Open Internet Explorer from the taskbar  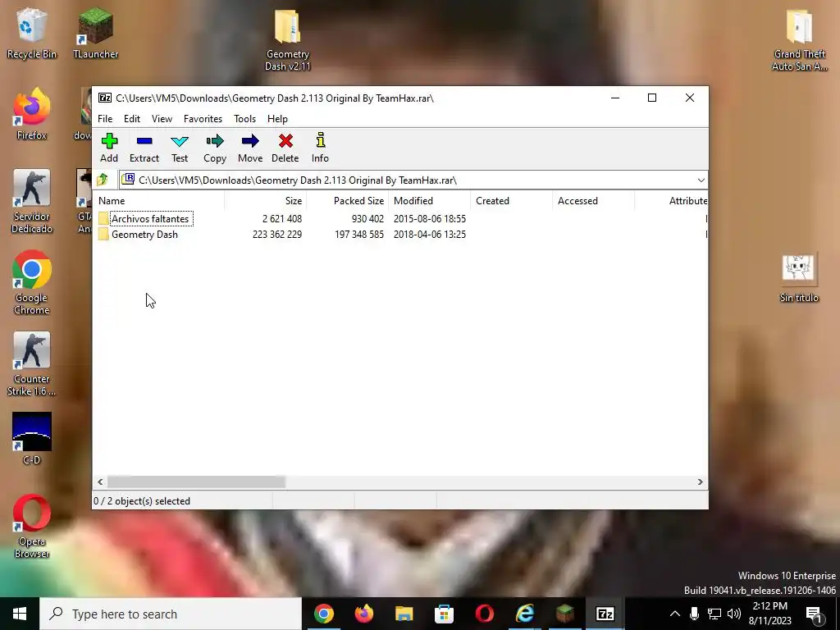coord(524,614)
